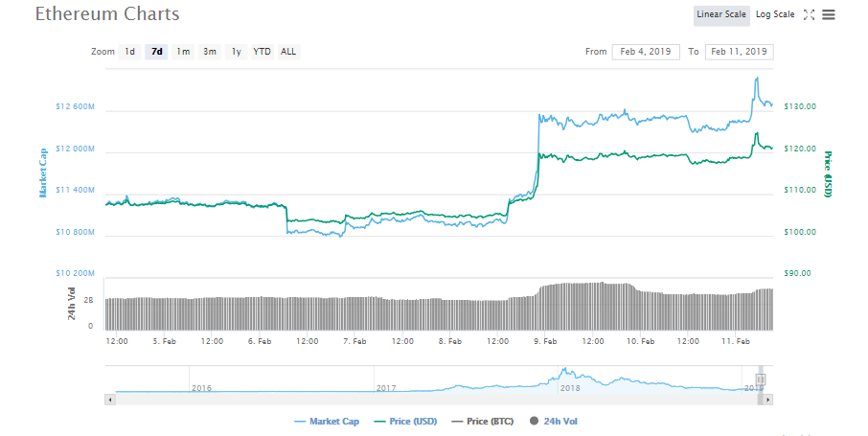Click the $130.00 price axis label
868x436 pixels.
pyautogui.click(x=800, y=106)
